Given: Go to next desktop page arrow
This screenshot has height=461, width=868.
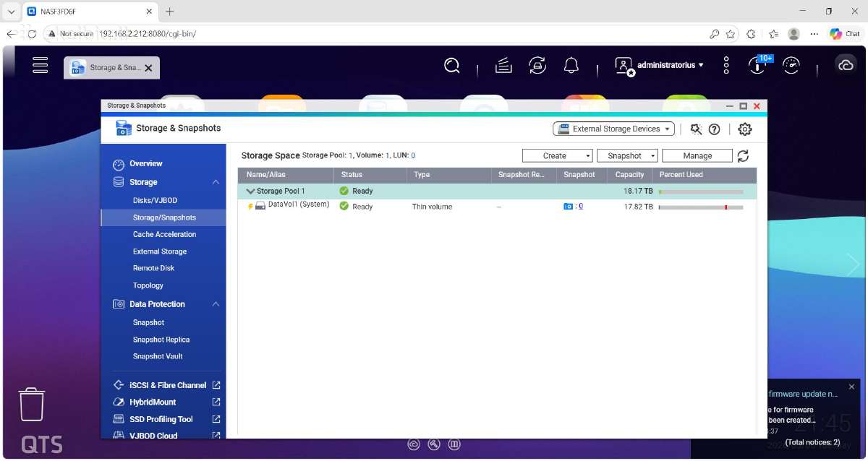Looking at the screenshot, I should point(854,265).
